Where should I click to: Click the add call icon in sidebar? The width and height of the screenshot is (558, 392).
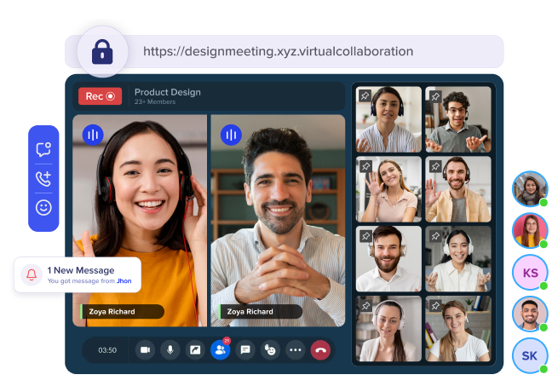43,179
